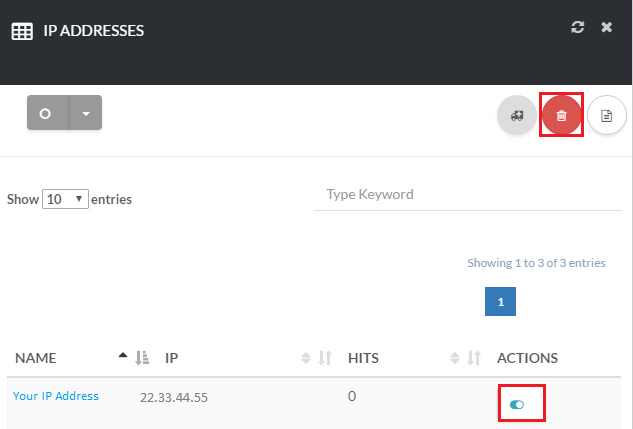Viewport: 633px width, 429px height.
Task: Open the Show entries count dropdown
Action: 66,199
